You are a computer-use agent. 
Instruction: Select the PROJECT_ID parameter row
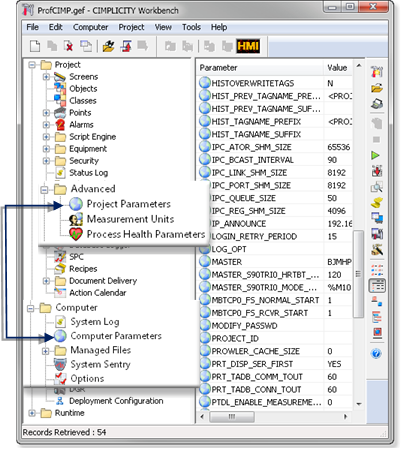click(275, 338)
